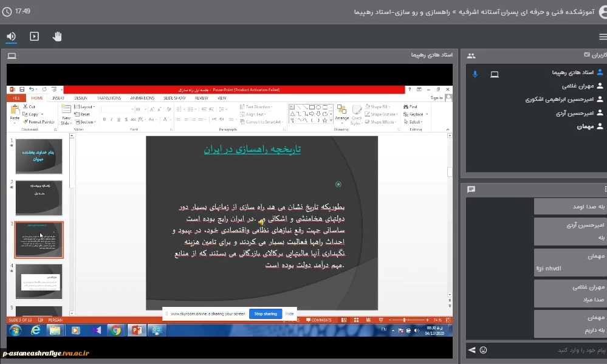Toggle Italic formatting in the ribbon
Screen dimensions: 607x364
(111, 119)
